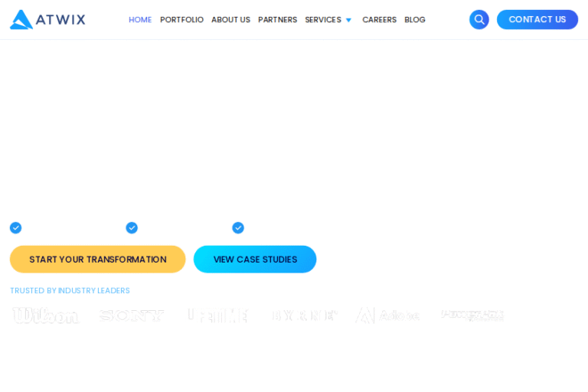Select the Lifetime brand logo
Viewport: 588px width, 392px height.
click(x=217, y=315)
